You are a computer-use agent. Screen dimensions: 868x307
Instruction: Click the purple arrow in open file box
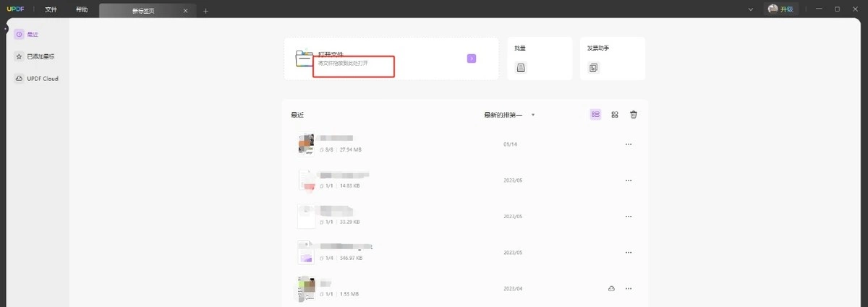pos(472,59)
